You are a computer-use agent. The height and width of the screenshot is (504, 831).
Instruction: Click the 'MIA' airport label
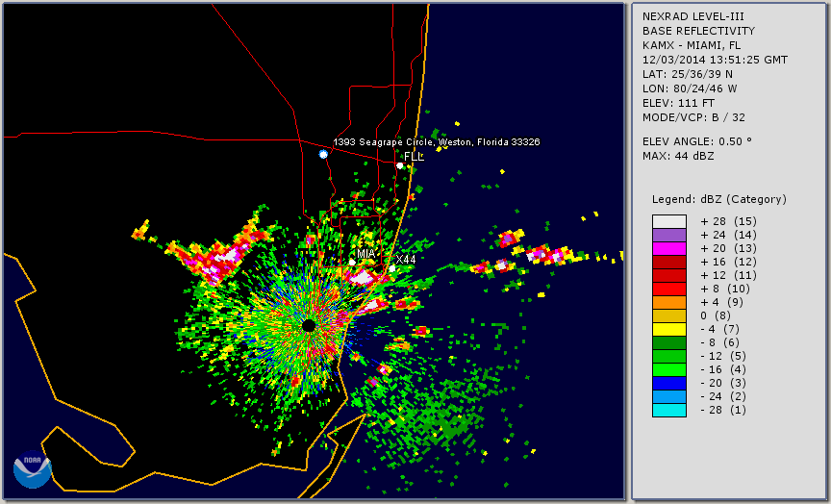366,254
